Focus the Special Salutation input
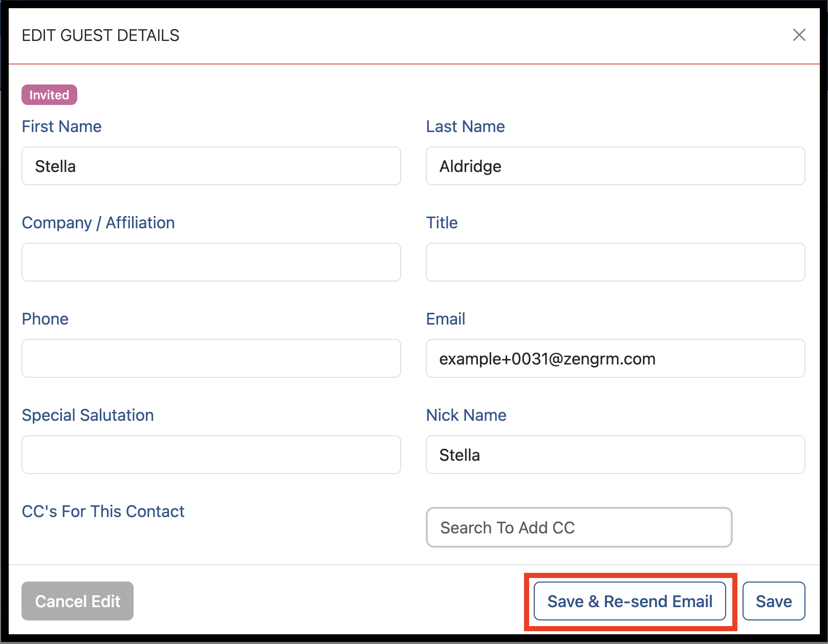This screenshot has height=644, width=828. pyautogui.click(x=211, y=455)
